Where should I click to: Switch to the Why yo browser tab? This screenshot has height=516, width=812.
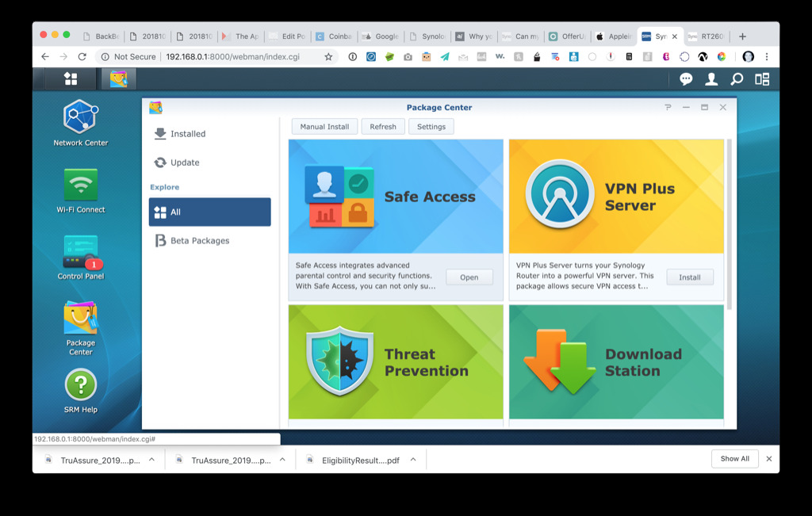(x=474, y=36)
